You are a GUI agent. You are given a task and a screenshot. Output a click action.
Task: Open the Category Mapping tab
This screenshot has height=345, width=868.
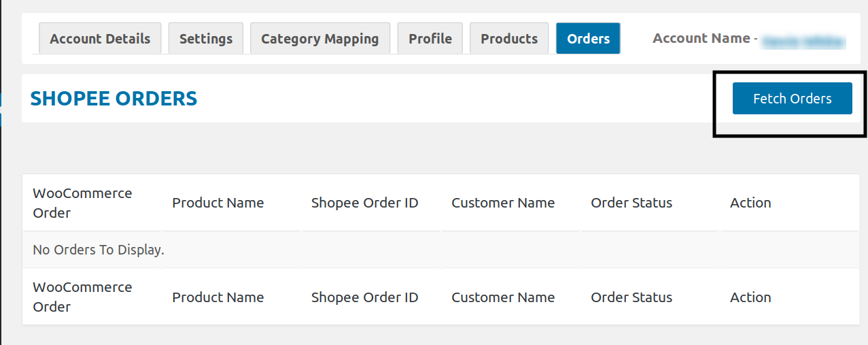click(320, 38)
